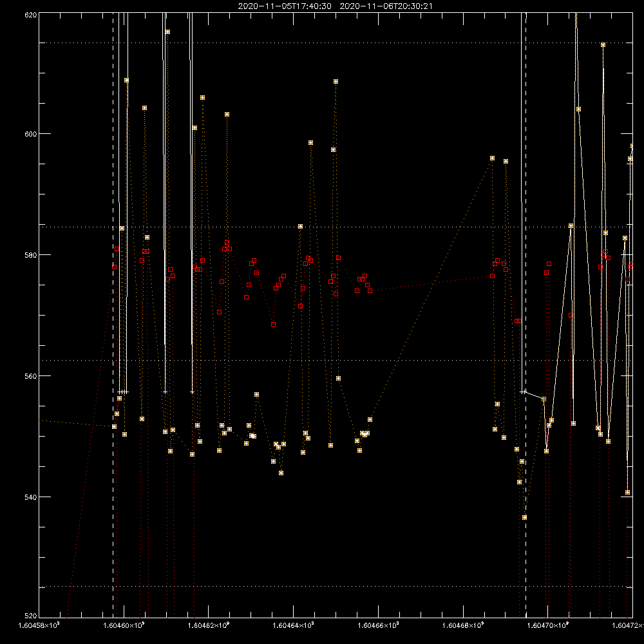Viewport: 644px width, 644px height.
Task: Select the y-axis label 540
Action: point(31,497)
